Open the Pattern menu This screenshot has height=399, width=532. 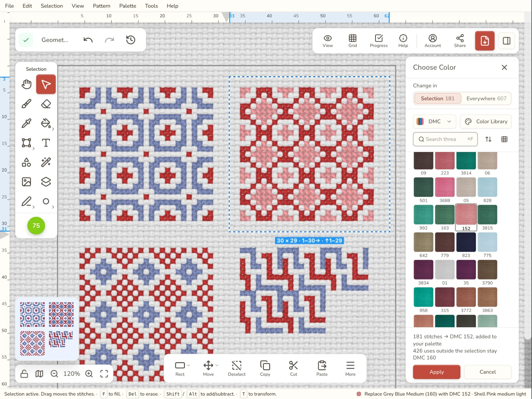pos(101,6)
